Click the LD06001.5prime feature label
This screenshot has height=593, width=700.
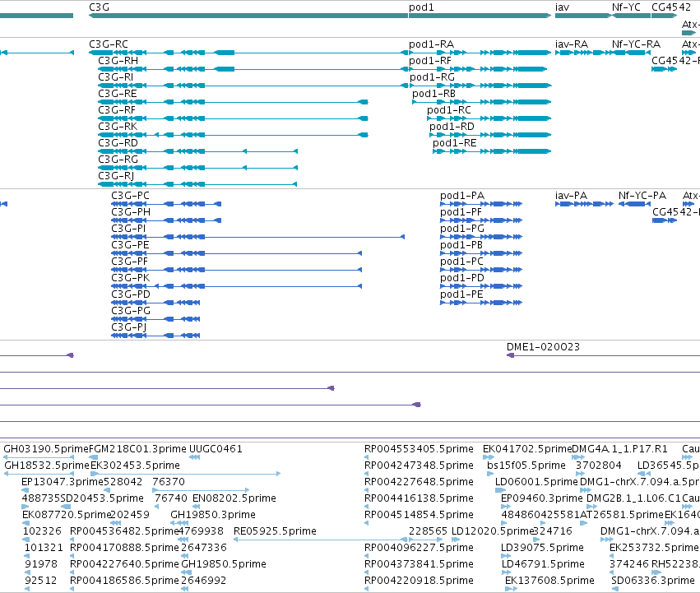536,482
